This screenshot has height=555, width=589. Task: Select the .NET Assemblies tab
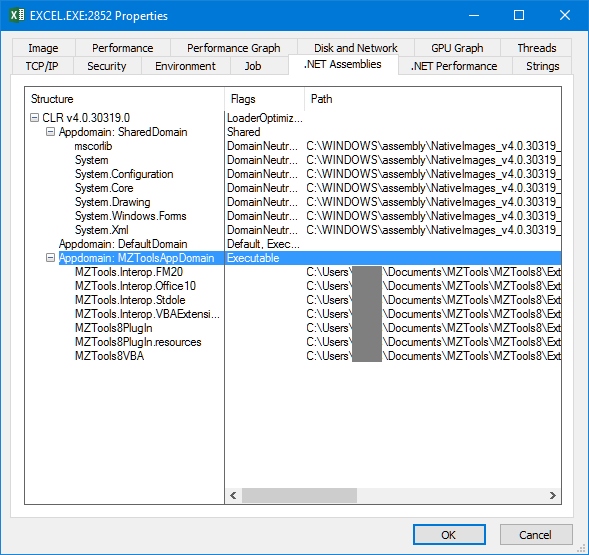pyautogui.click(x=343, y=64)
